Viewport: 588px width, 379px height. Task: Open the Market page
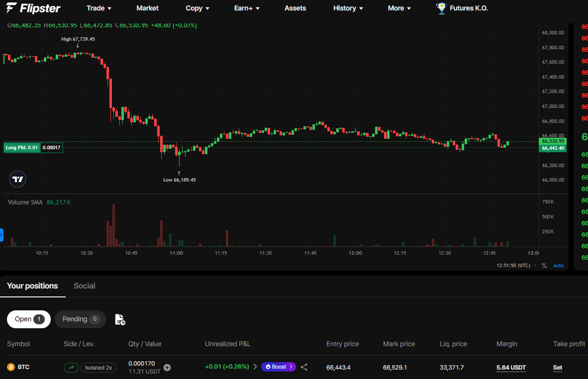coord(147,8)
